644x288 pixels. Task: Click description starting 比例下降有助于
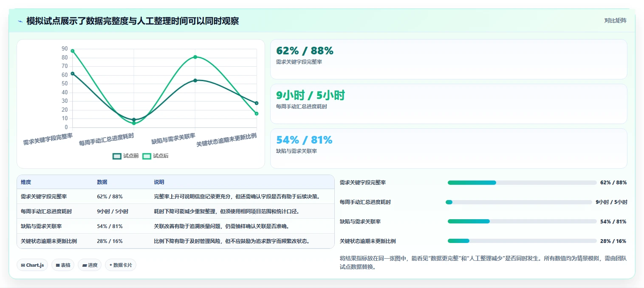(232, 241)
